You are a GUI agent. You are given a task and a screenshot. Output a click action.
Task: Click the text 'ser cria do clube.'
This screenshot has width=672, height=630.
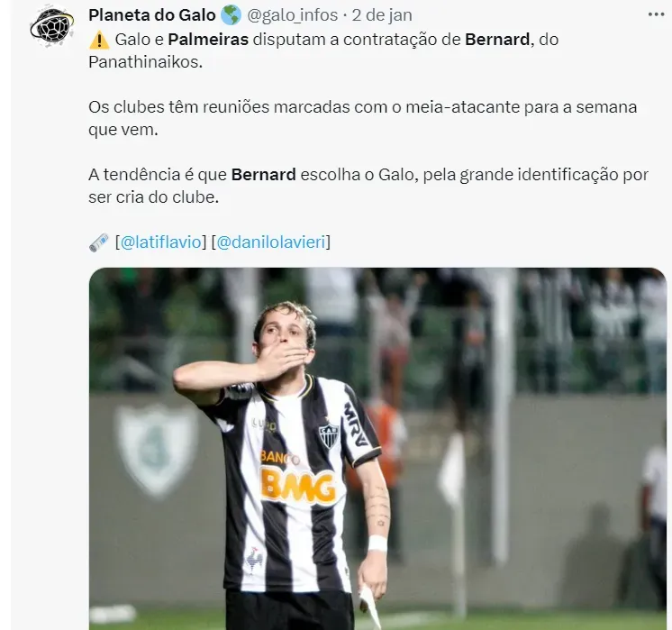[x=153, y=197]
